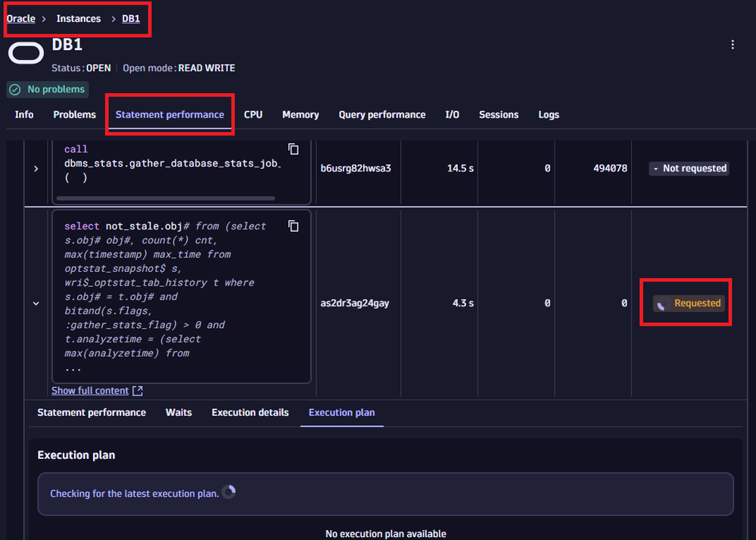Click the as2dr3ag24gay SQL ID cell
The width and height of the screenshot is (756, 540).
coord(356,303)
